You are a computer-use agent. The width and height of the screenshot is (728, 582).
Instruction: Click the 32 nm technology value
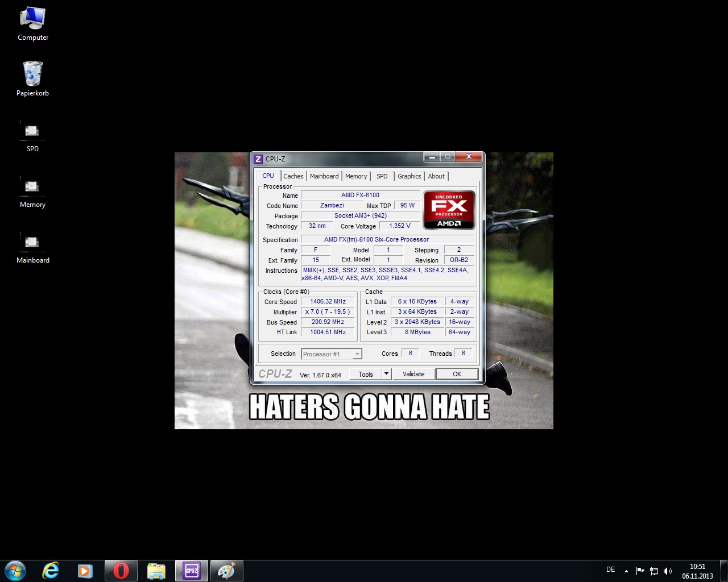pos(317,226)
